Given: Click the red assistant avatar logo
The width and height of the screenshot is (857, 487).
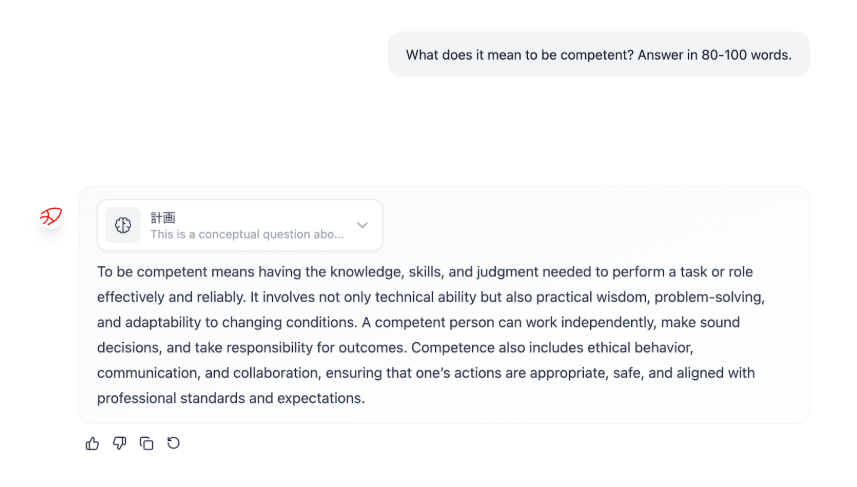Looking at the screenshot, I should (51, 216).
